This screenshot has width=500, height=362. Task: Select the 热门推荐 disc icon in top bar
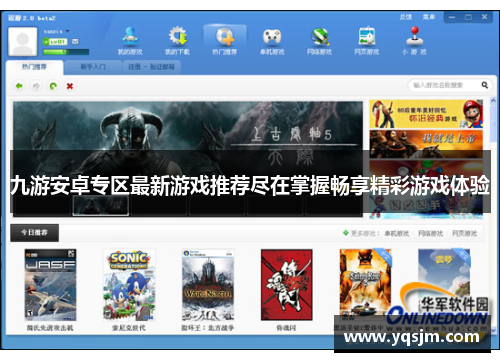pos(225,36)
